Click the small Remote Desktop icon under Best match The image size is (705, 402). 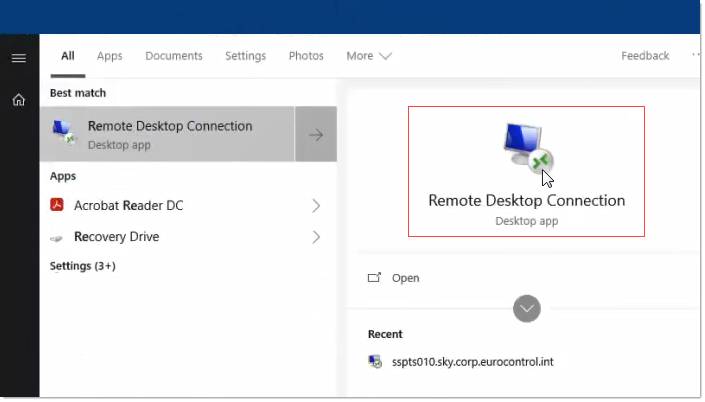coord(63,134)
